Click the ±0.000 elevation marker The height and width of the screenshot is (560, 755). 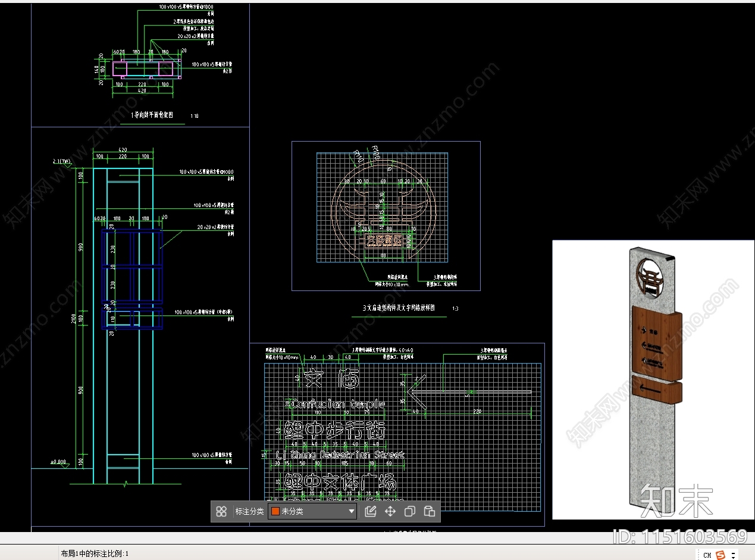click(59, 462)
